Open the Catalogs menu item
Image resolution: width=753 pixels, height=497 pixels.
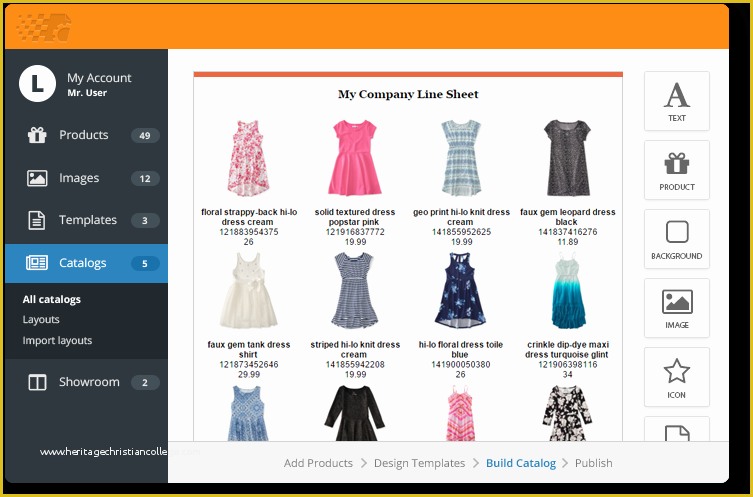tap(86, 263)
